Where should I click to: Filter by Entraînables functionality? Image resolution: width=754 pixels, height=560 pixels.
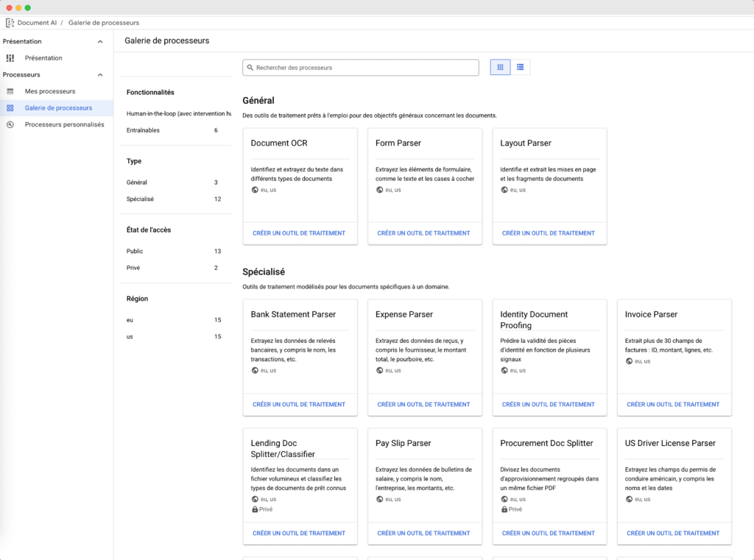coord(143,130)
